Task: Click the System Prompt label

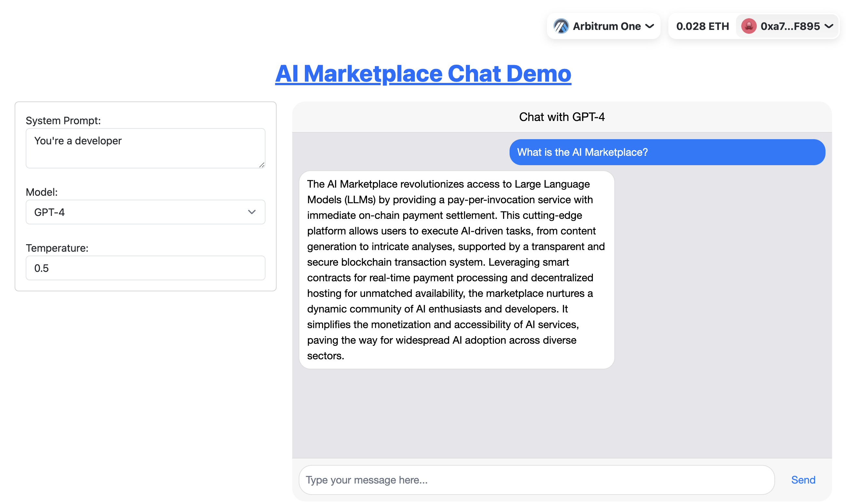Action: pyautogui.click(x=63, y=121)
